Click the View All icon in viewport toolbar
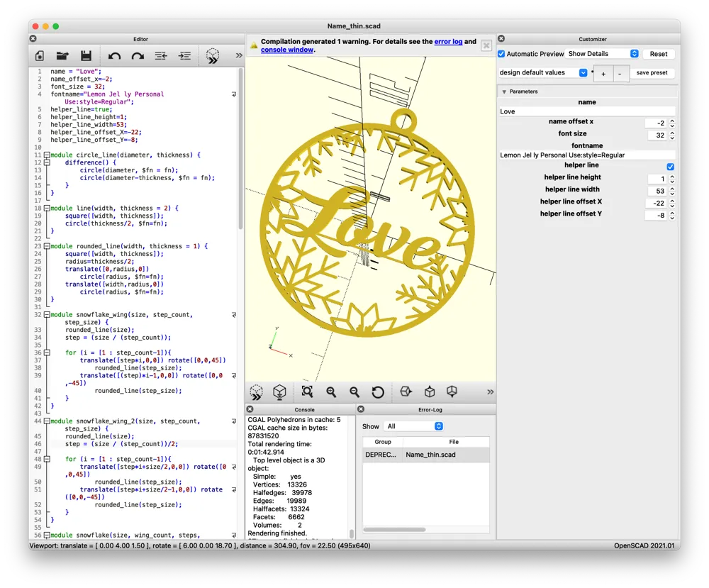 (x=307, y=392)
